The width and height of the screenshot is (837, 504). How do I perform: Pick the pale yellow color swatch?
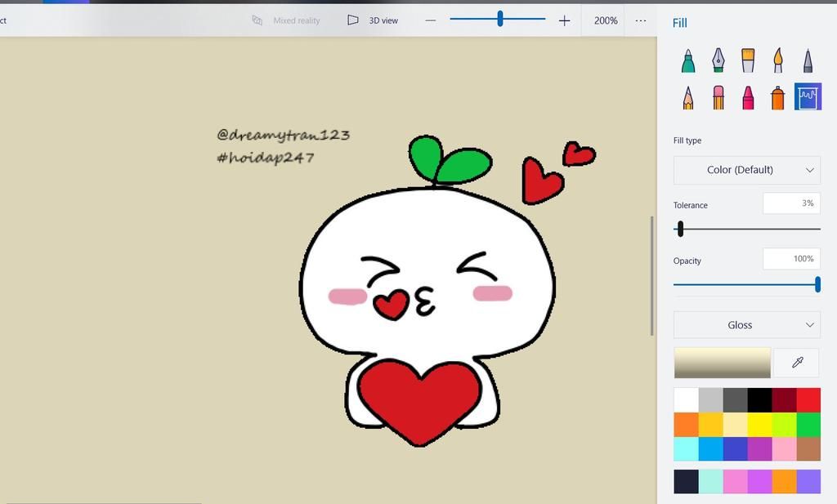735,425
